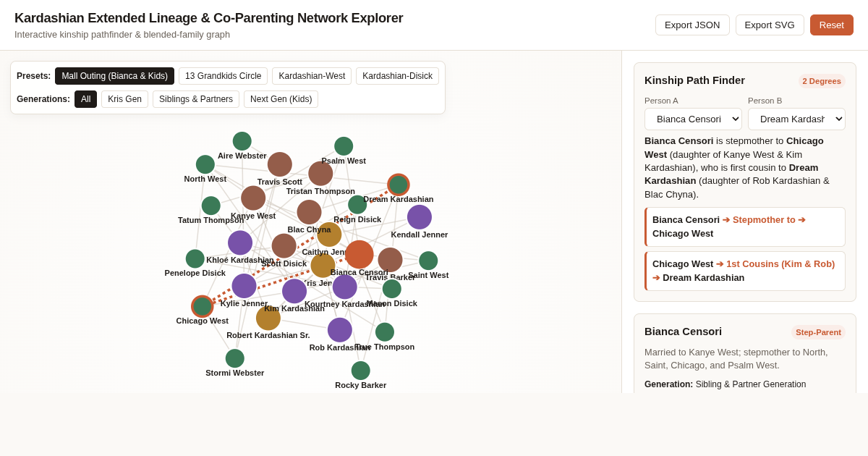The width and height of the screenshot is (868, 456).
Task: Filter to Siblings & Partners generation
Action: tap(196, 99)
